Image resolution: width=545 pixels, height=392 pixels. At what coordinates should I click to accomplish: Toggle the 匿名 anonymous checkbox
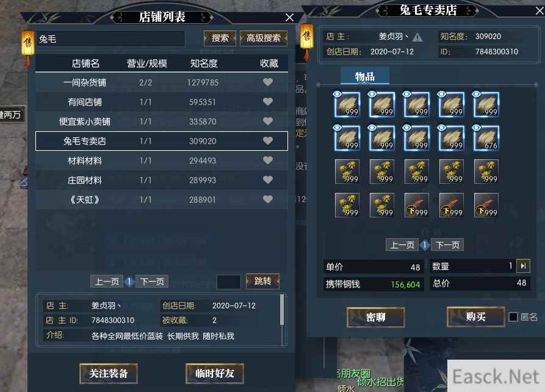pos(513,317)
